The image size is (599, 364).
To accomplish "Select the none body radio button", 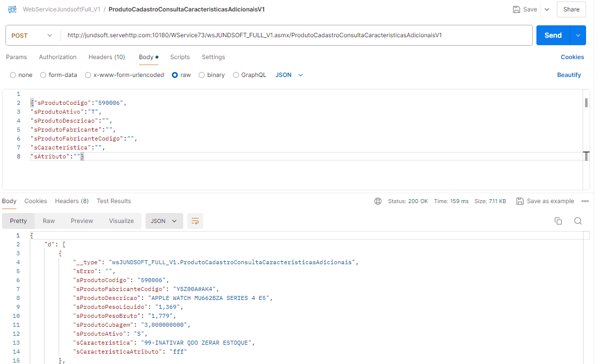I will 13,75.
